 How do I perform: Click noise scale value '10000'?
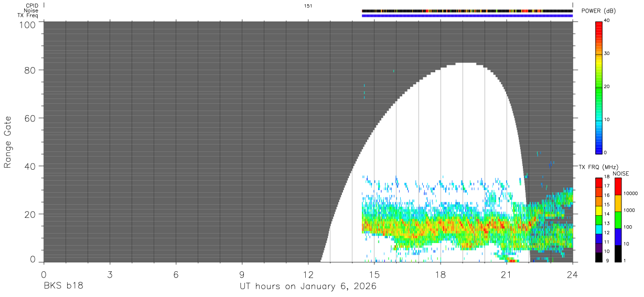click(x=630, y=193)
